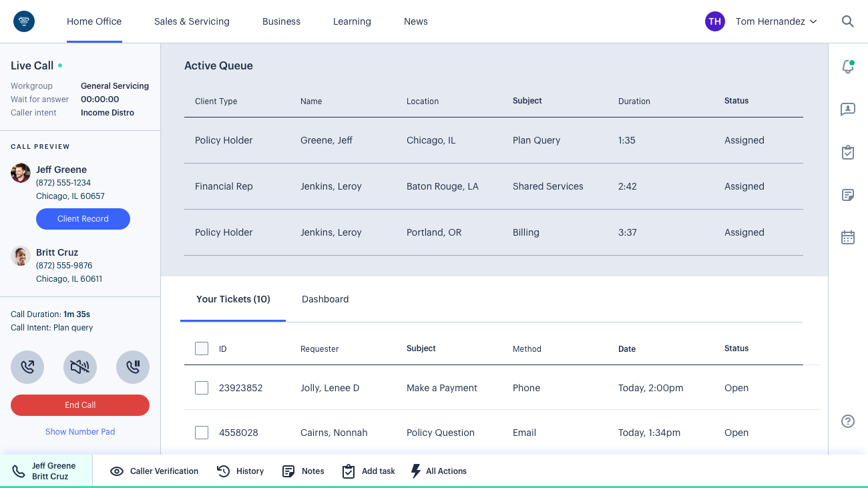Viewport: 868px width, 488px height.
Task: Click the Plan Query subject cell
Action: pos(537,140)
